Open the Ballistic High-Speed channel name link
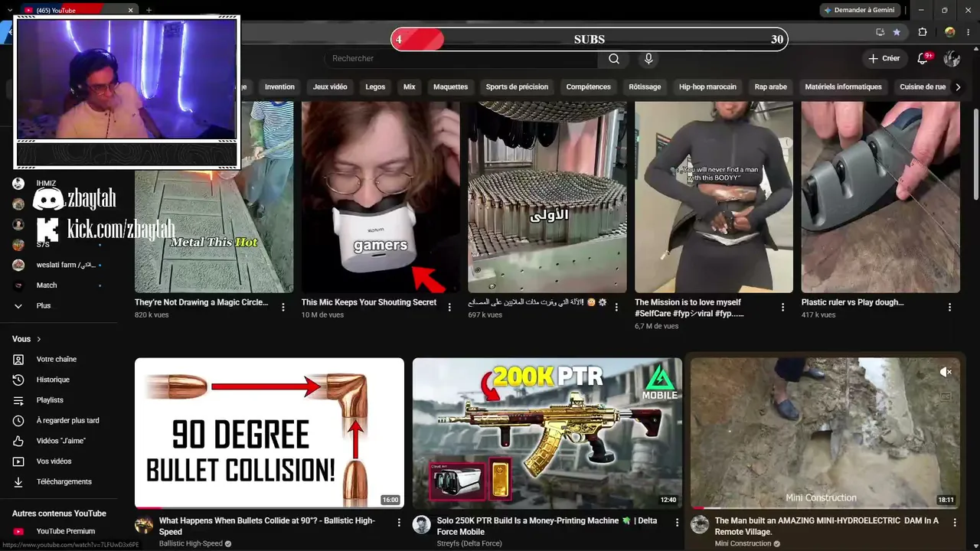 coord(191,544)
